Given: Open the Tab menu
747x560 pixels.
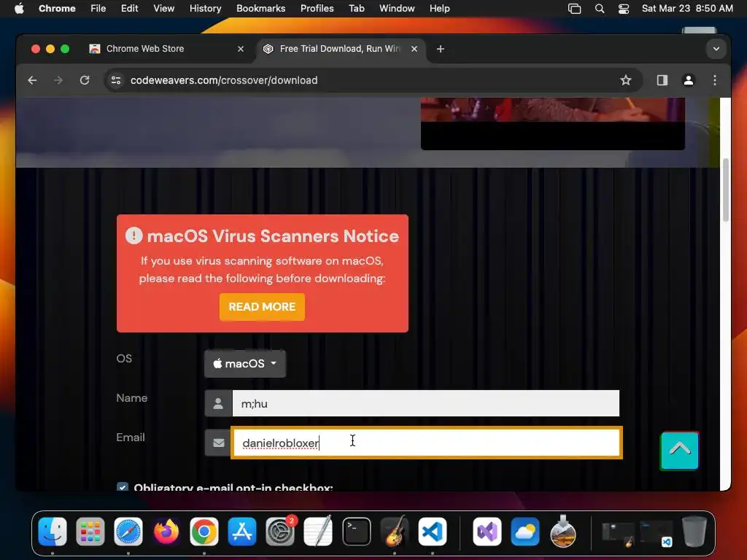Looking at the screenshot, I should coord(356,8).
